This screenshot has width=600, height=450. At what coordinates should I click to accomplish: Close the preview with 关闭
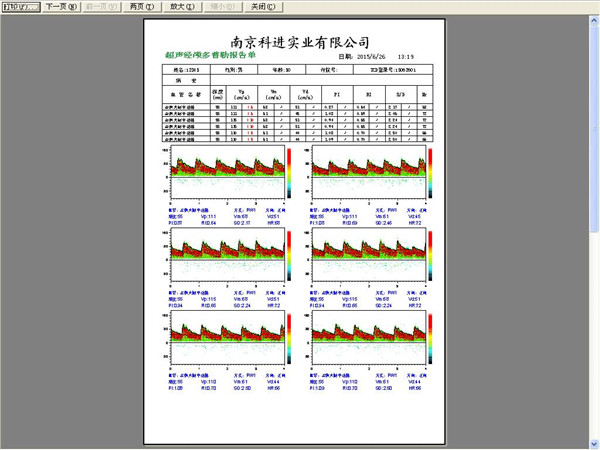tap(260, 6)
